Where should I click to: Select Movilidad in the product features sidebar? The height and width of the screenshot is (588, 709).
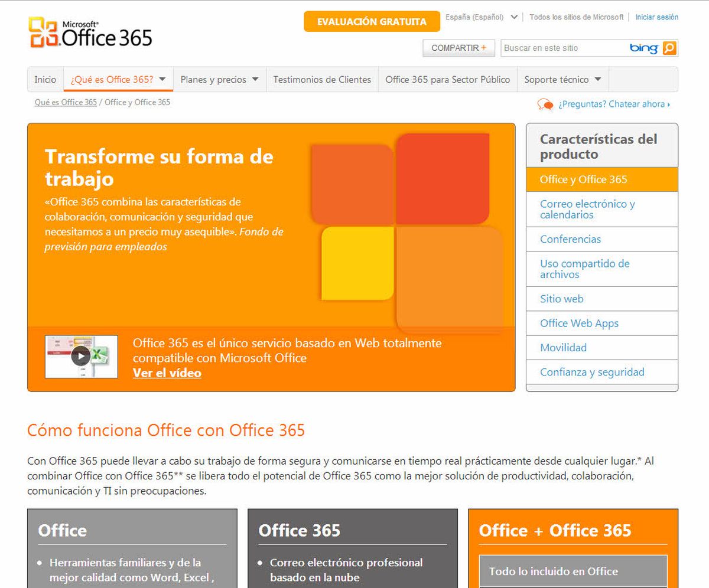coord(562,348)
